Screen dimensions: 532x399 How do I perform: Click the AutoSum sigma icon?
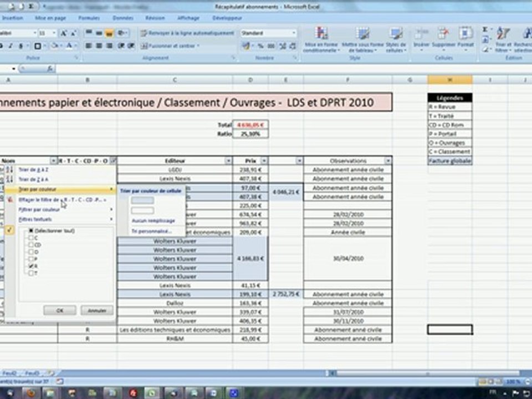coord(485,30)
